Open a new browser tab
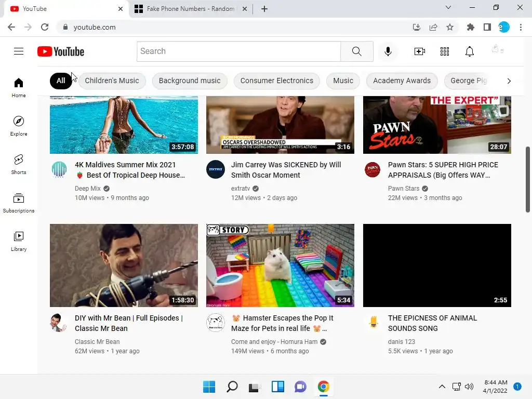532x399 pixels. (x=264, y=9)
